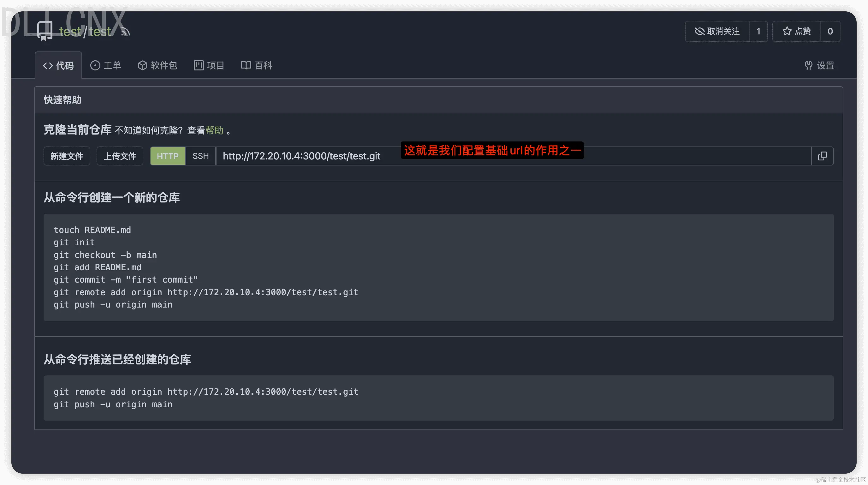Open the test owner link in title
Viewport: 868px width, 485px height.
point(70,32)
